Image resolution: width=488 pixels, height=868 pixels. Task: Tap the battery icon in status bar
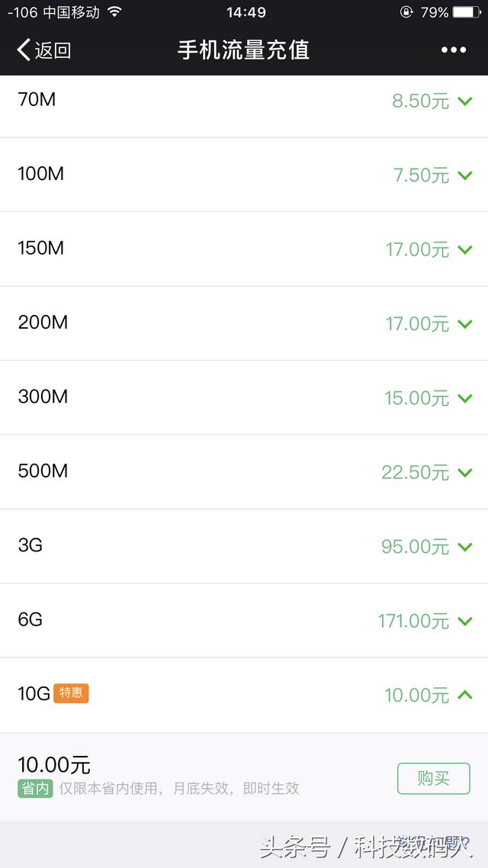click(x=467, y=11)
